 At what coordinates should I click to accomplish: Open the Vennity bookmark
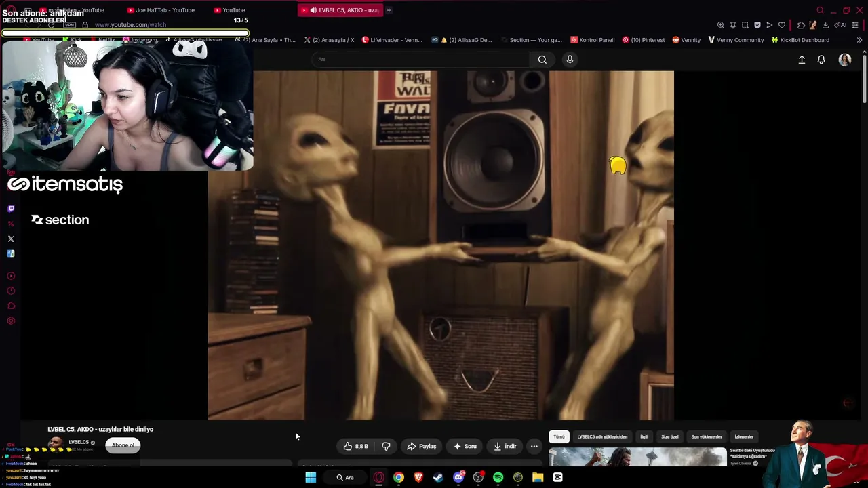pyautogui.click(x=686, y=40)
